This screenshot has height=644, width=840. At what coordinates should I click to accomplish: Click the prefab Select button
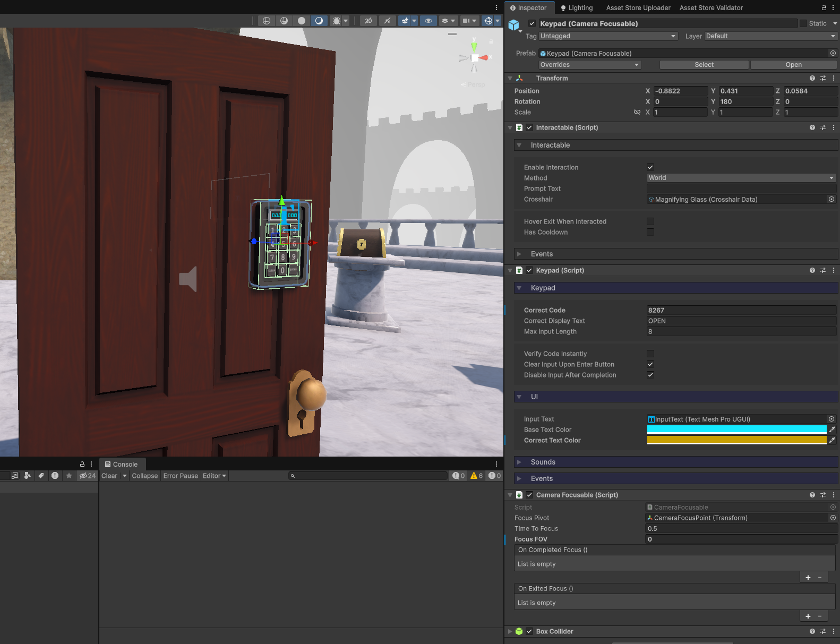pyautogui.click(x=704, y=65)
